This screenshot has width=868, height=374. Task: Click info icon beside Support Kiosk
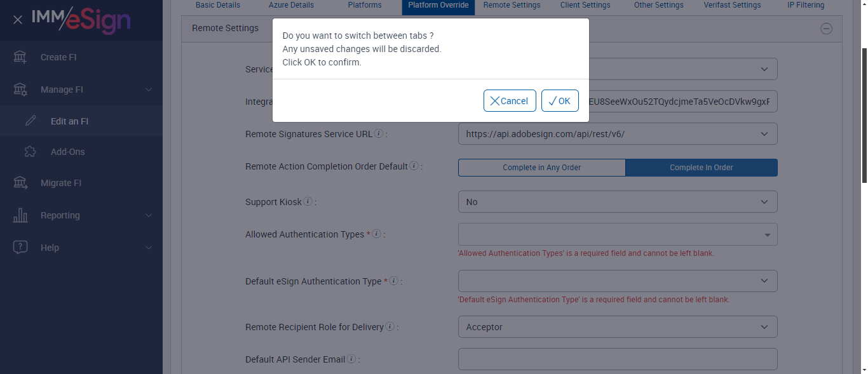tap(308, 202)
